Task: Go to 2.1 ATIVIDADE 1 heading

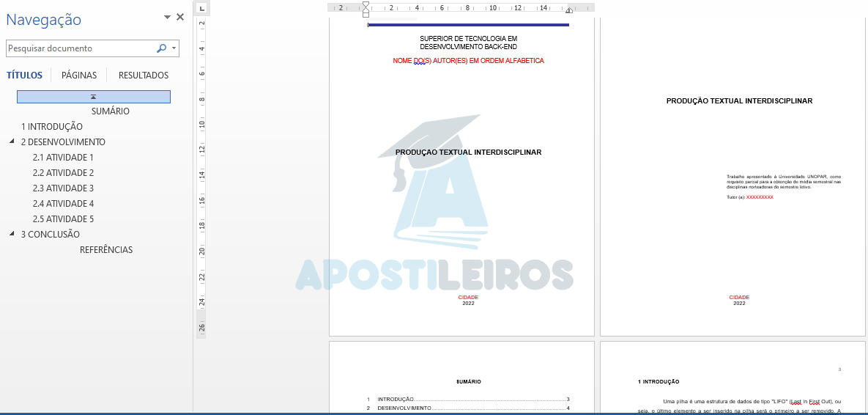Action: pos(63,158)
